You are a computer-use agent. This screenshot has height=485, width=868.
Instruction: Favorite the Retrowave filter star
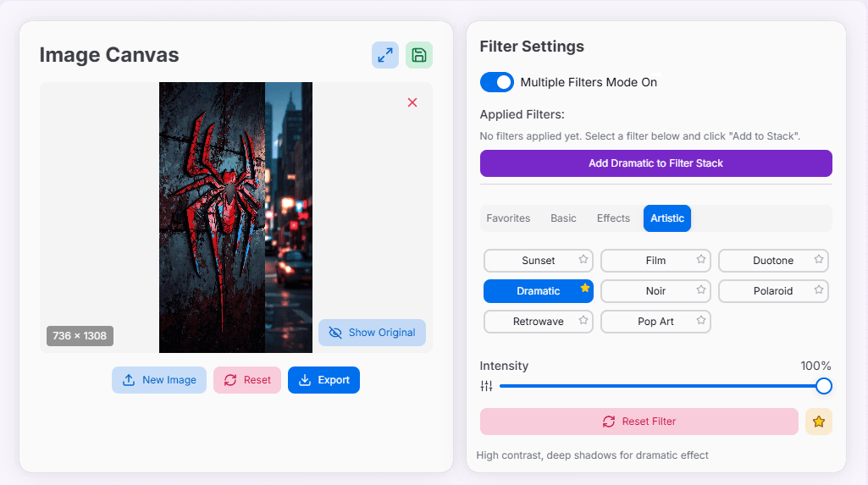click(x=583, y=320)
